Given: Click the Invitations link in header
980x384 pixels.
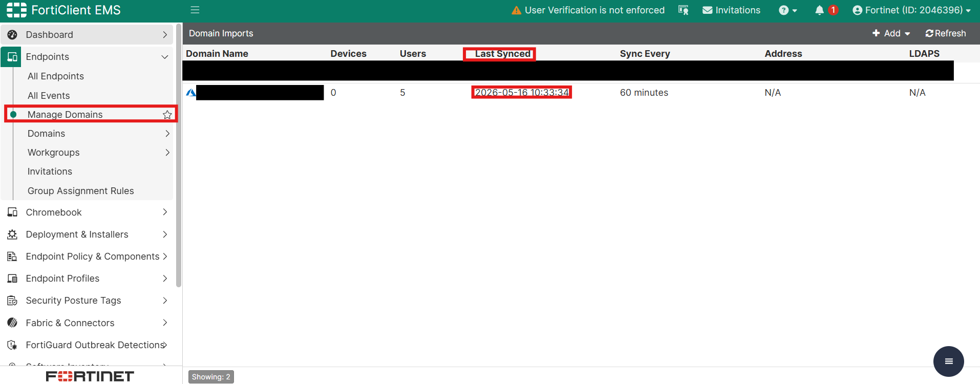Looking at the screenshot, I should [738, 10].
